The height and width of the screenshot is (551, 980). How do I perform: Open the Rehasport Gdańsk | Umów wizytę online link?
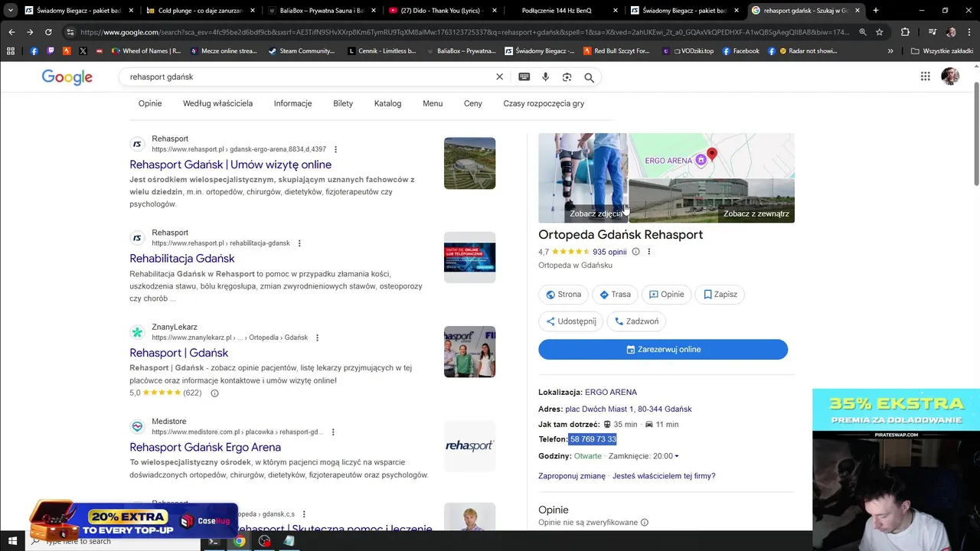tap(230, 165)
